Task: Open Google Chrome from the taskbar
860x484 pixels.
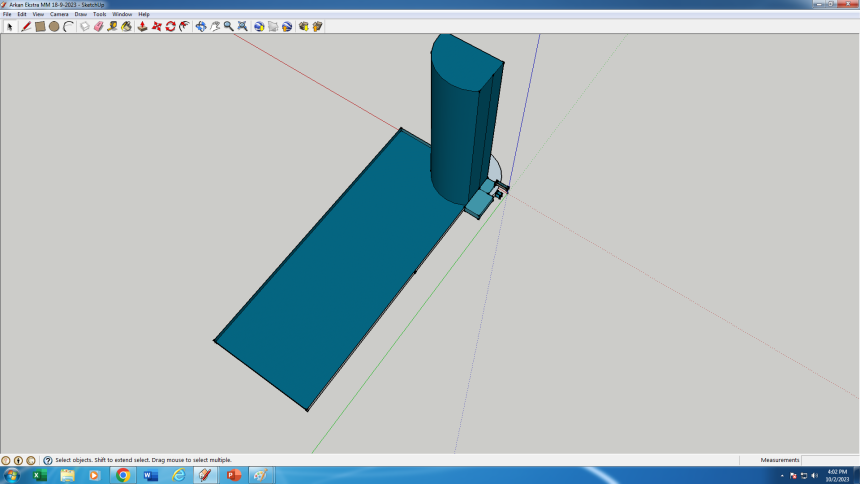Action: [x=123, y=475]
